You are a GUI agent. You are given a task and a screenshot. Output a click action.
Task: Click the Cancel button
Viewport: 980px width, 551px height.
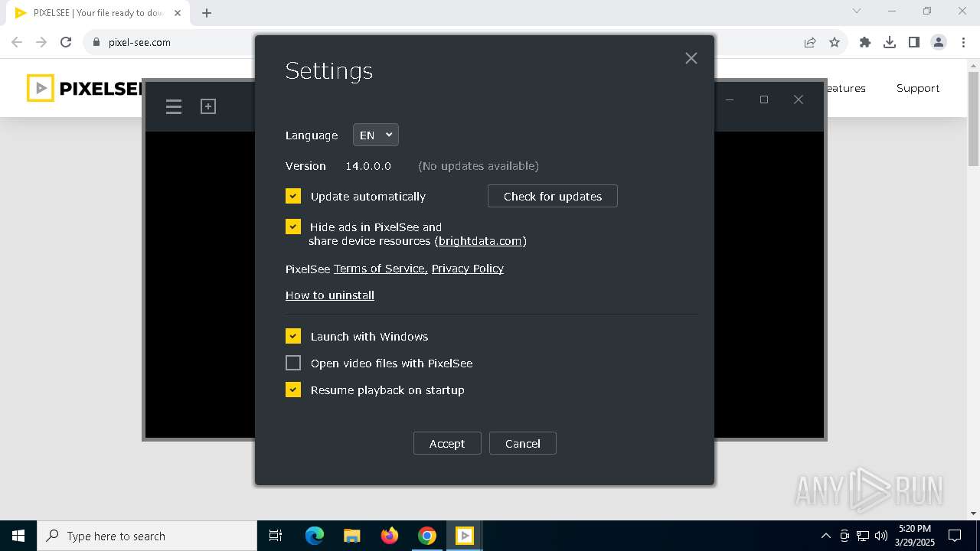(523, 443)
